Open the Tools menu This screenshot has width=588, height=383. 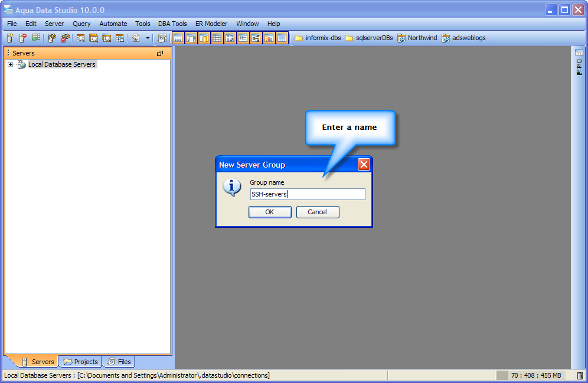click(142, 24)
